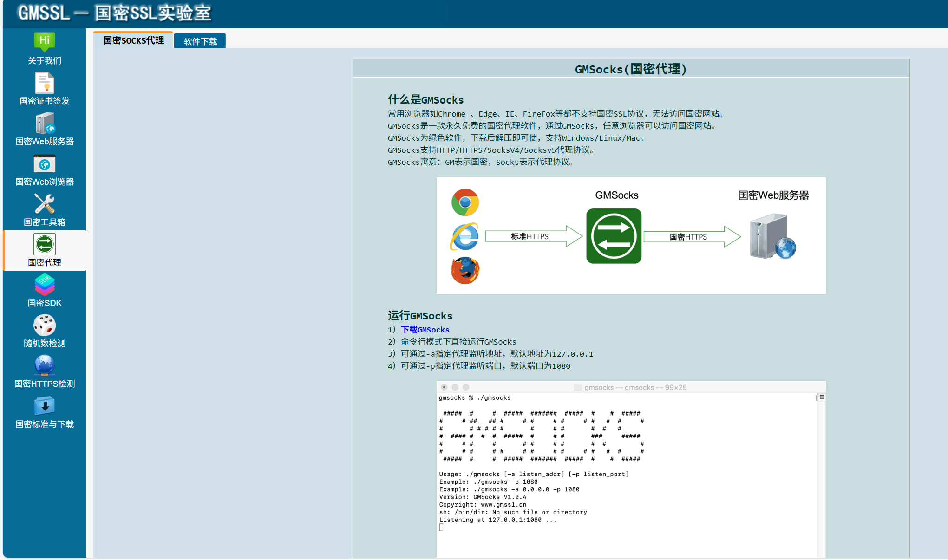The height and width of the screenshot is (560, 948).
Task: Open the 关于我们 Hi icon
Action: 45,42
